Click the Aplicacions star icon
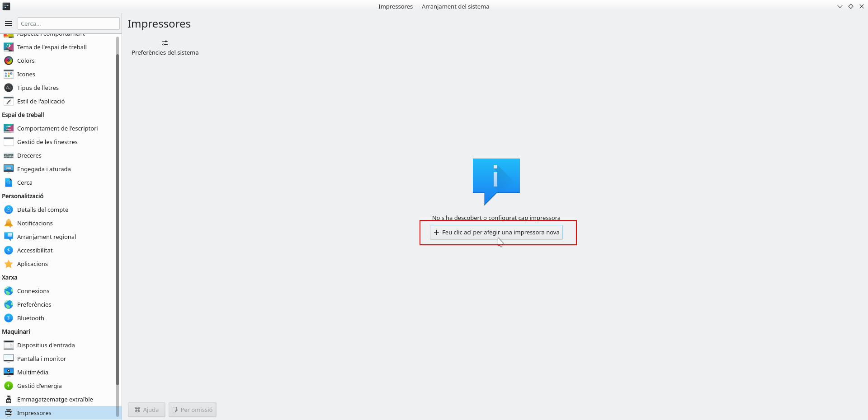This screenshot has width=868, height=420. click(x=9, y=264)
